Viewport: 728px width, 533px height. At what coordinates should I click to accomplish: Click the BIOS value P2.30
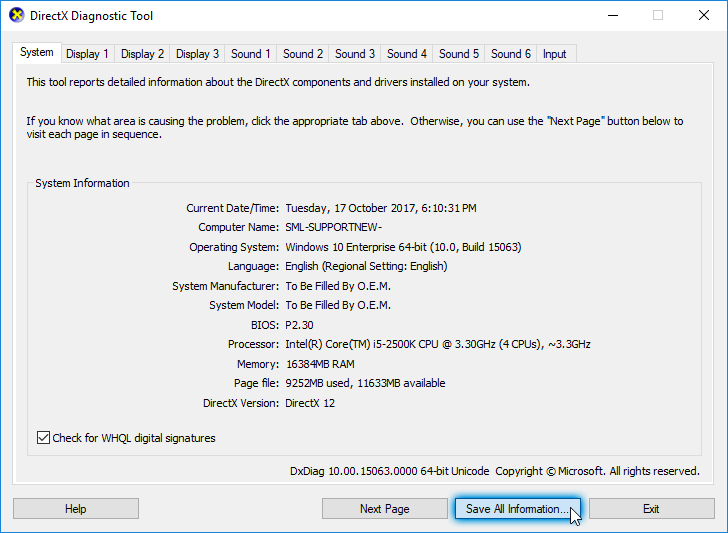tap(299, 325)
